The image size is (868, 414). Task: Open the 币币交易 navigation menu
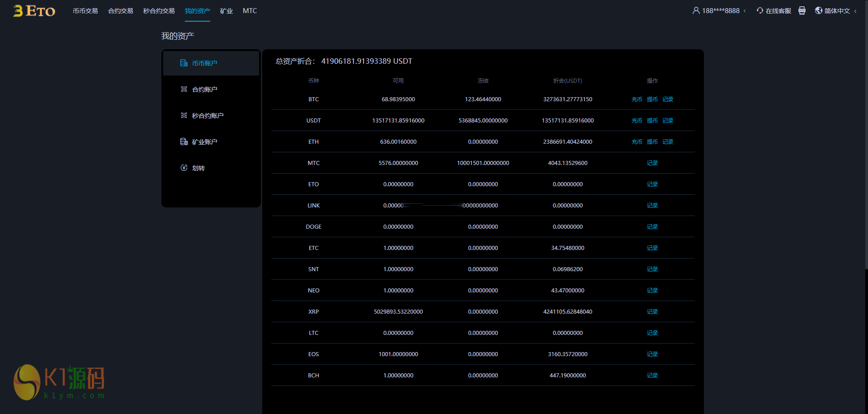pyautogui.click(x=85, y=11)
